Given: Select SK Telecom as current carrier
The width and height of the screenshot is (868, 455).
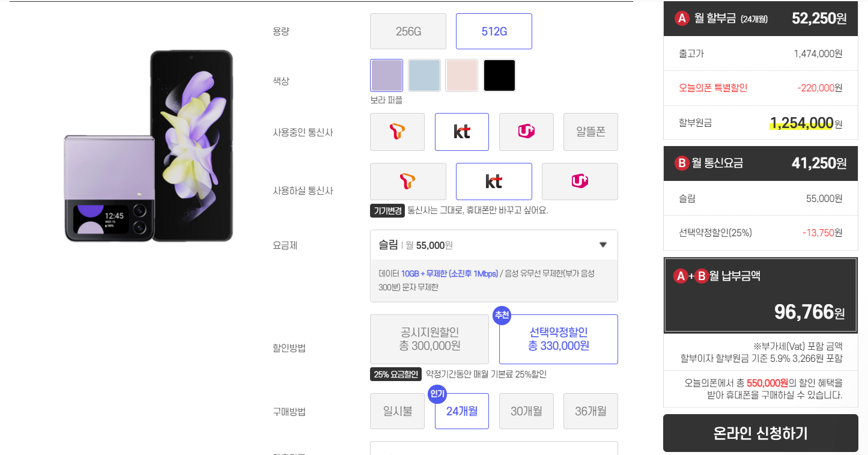Looking at the screenshot, I should pyautogui.click(x=397, y=132).
